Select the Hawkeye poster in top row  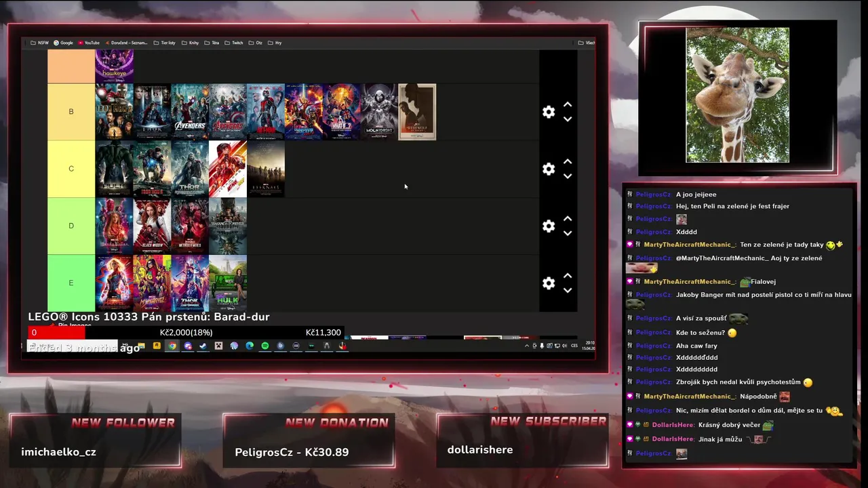pyautogui.click(x=114, y=66)
